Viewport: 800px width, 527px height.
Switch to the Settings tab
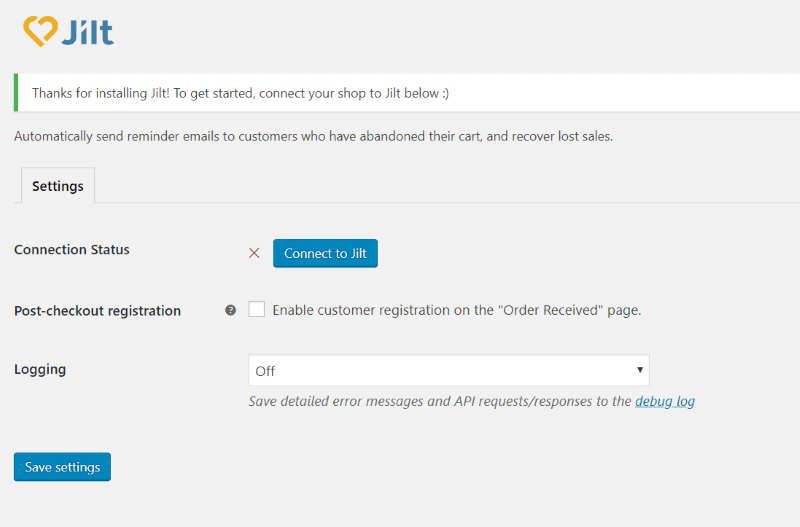click(x=58, y=186)
